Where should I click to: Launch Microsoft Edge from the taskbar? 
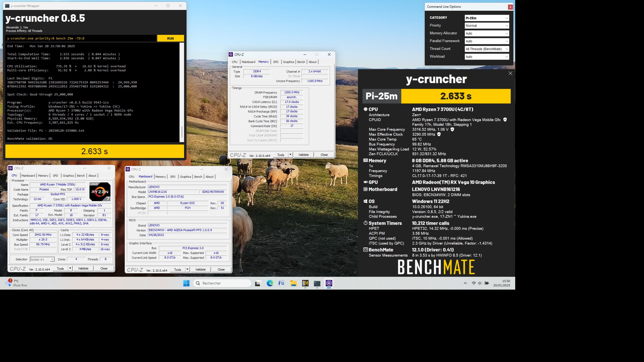270,283
